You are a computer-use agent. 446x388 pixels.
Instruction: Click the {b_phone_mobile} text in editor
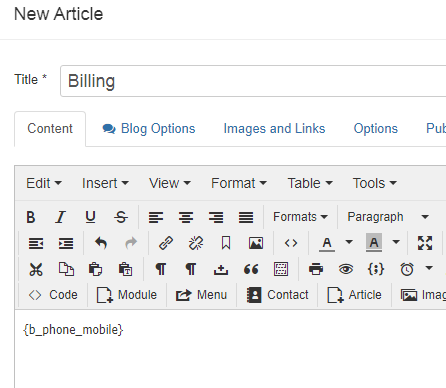73,330
